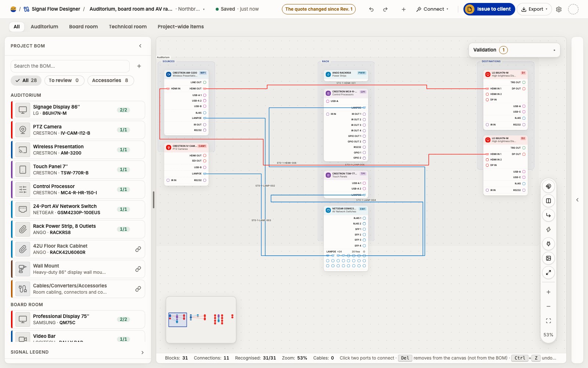The height and width of the screenshot is (368, 588).
Task: Expand the collapsed right side panel
Action: (577, 200)
